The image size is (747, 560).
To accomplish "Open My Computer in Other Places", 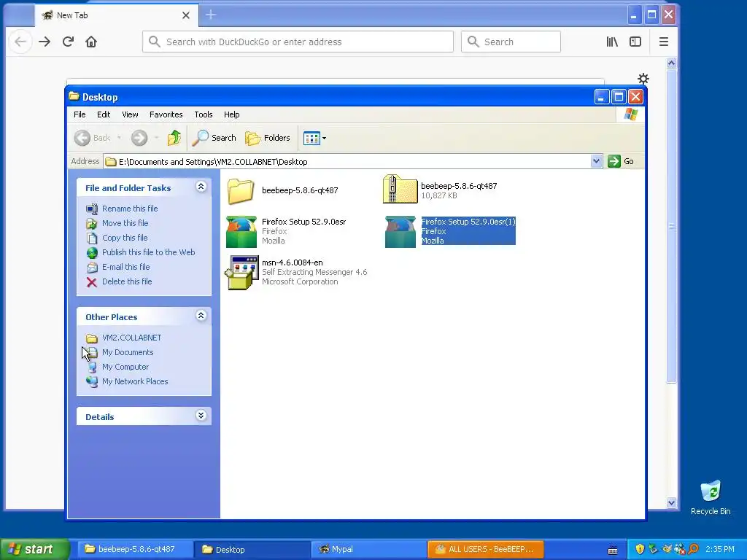I will click(125, 367).
